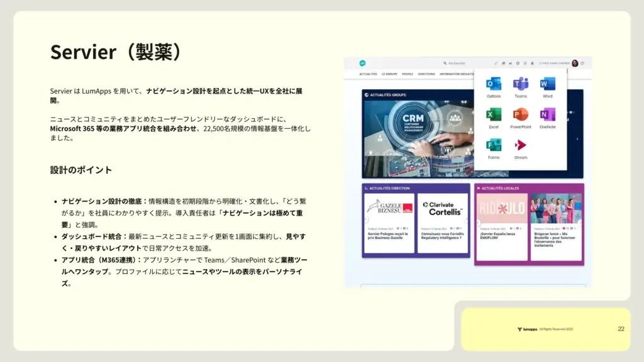Select the OneNote app icon
Image resolution: width=644 pixels, height=362 pixels.
(547, 115)
